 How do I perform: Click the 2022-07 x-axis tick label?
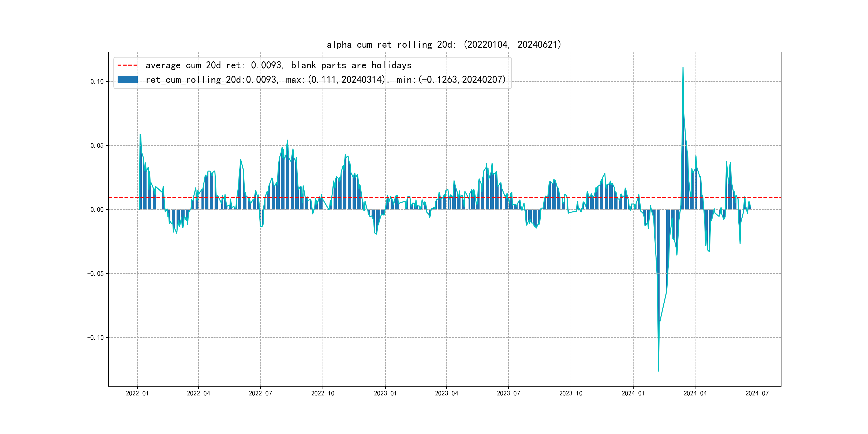point(260,393)
